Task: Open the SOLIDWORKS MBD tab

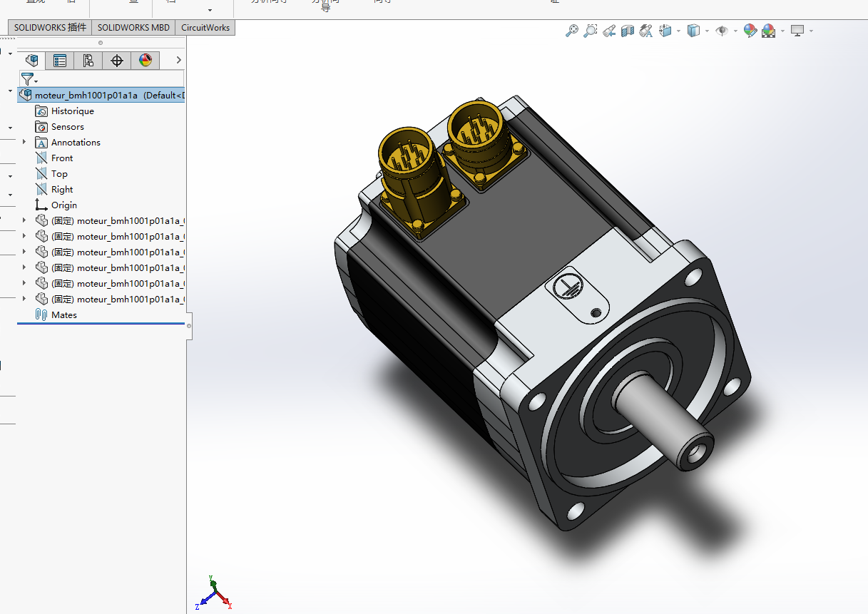Action: (133, 28)
